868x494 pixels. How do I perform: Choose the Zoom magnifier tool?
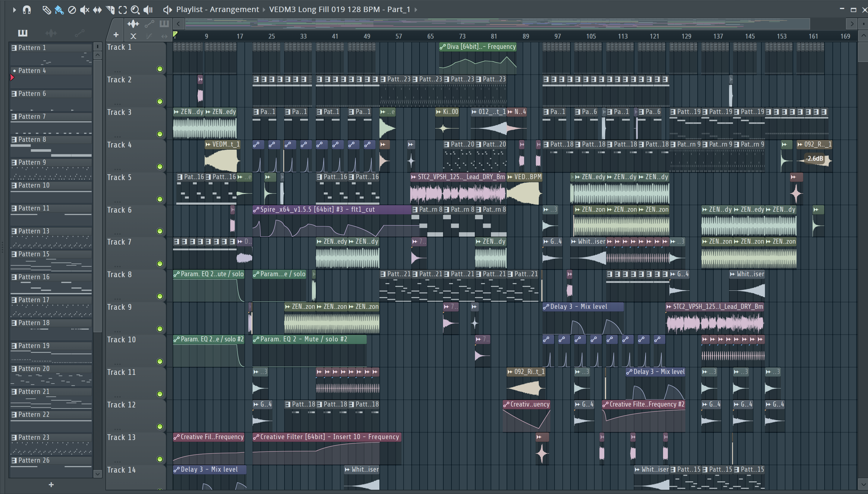[135, 10]
